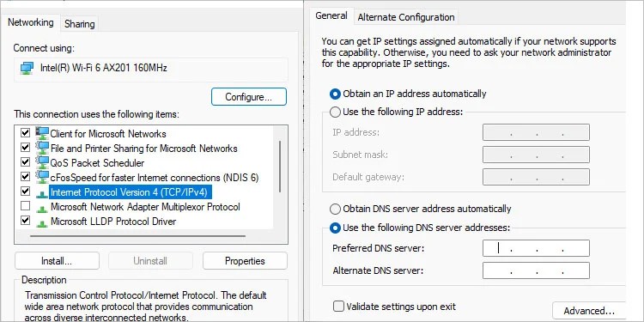This screenshot has height=322, width=644.
Task: Uncheck Client for Microsoft Networks
Action: pyautogui.click(x=26, y=133)
